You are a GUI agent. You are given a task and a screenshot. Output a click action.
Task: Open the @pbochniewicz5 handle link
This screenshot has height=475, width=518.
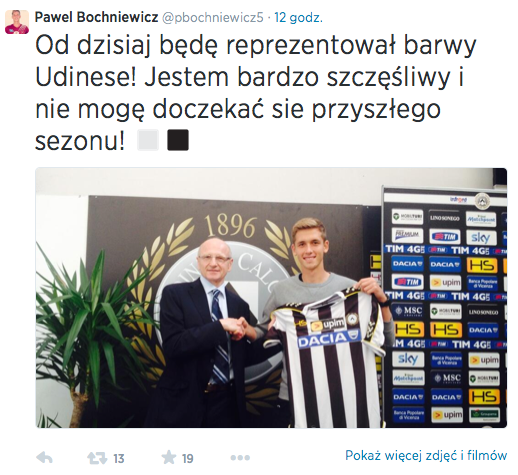click(x=213, y=17)
